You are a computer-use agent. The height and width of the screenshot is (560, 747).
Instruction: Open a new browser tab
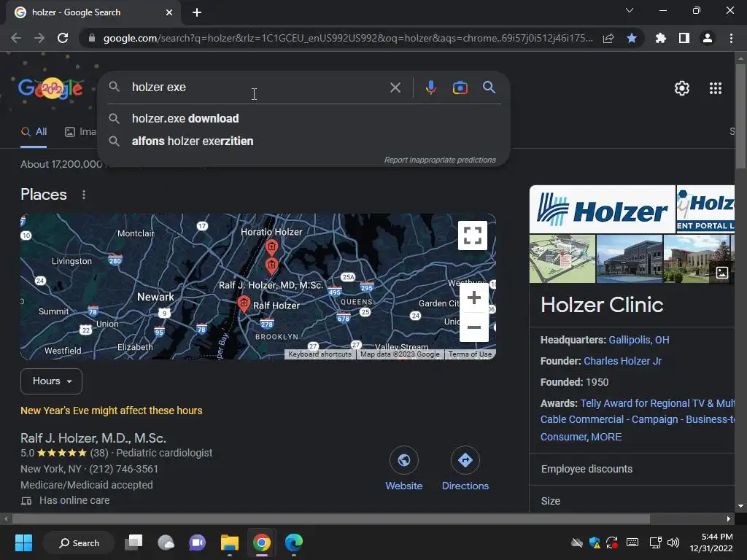pyautogui.click(x=197, y=12)
